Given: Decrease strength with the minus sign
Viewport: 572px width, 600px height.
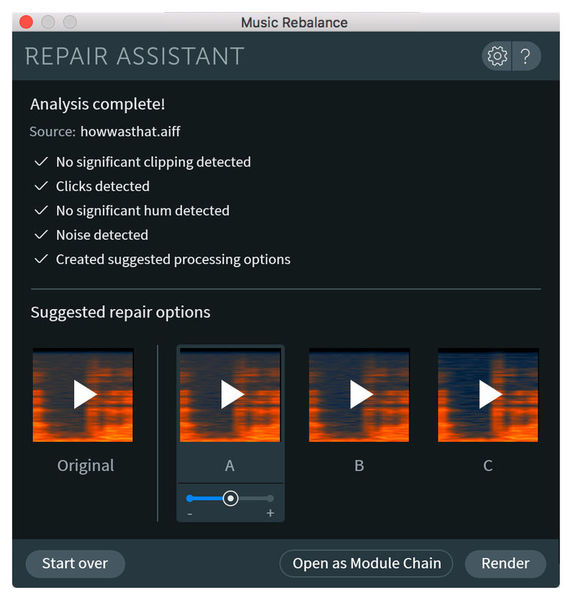Looking at the screenshot, I should click(190, 514).
